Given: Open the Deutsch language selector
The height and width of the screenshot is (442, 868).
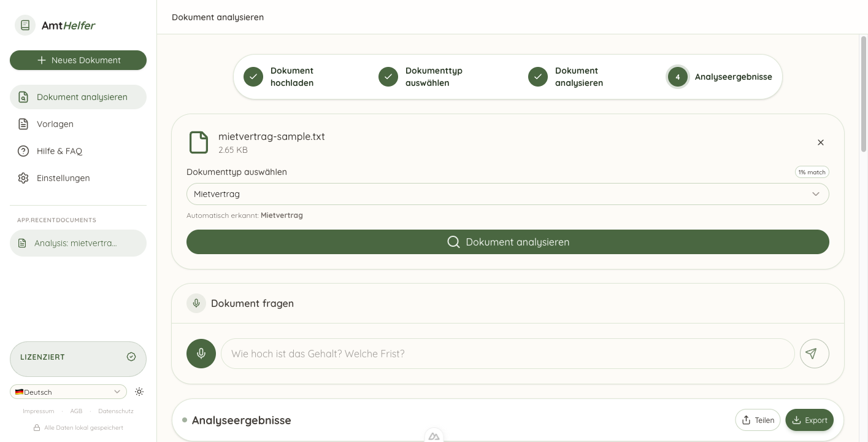Looking at the screenshot, I should tap(67, 392).
